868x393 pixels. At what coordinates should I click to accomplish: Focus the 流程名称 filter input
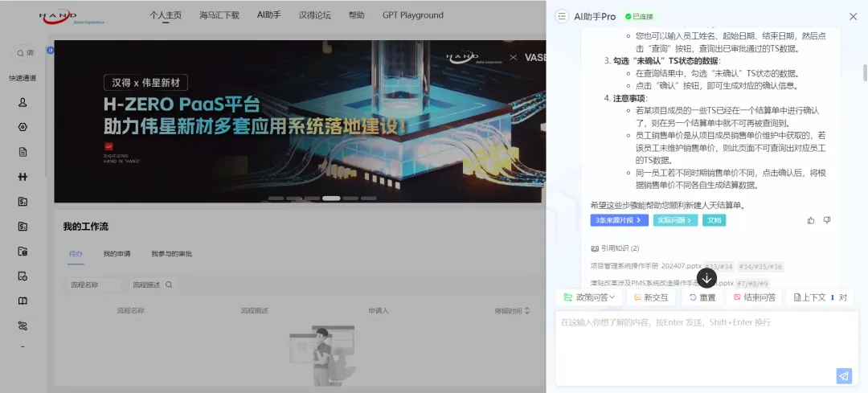click(93, 285)
